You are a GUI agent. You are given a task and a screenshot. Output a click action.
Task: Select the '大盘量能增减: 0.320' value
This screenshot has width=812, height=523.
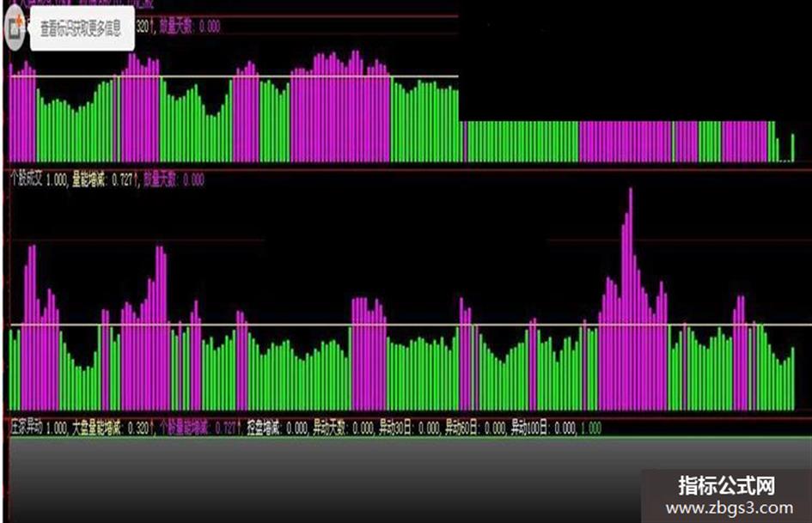coord(113,429)
